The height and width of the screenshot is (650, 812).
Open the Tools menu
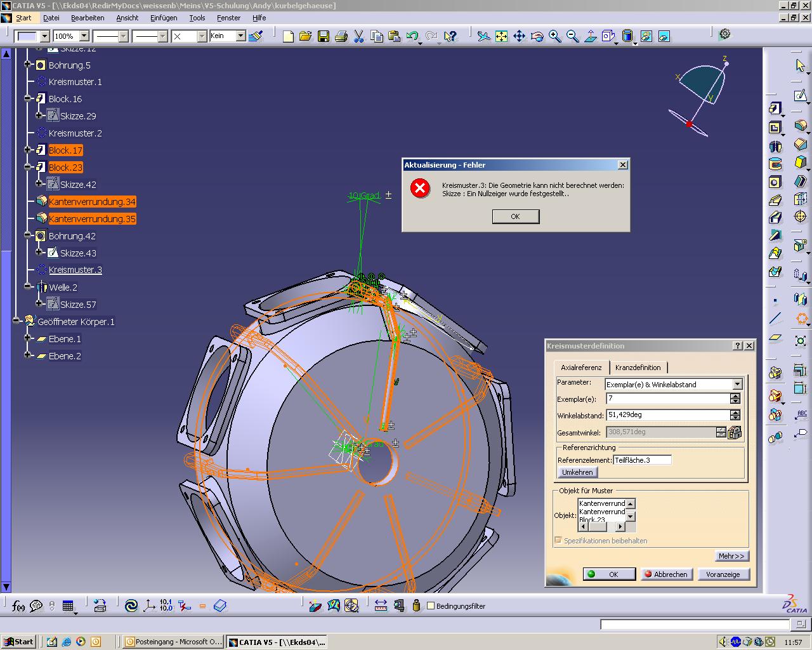197,18
